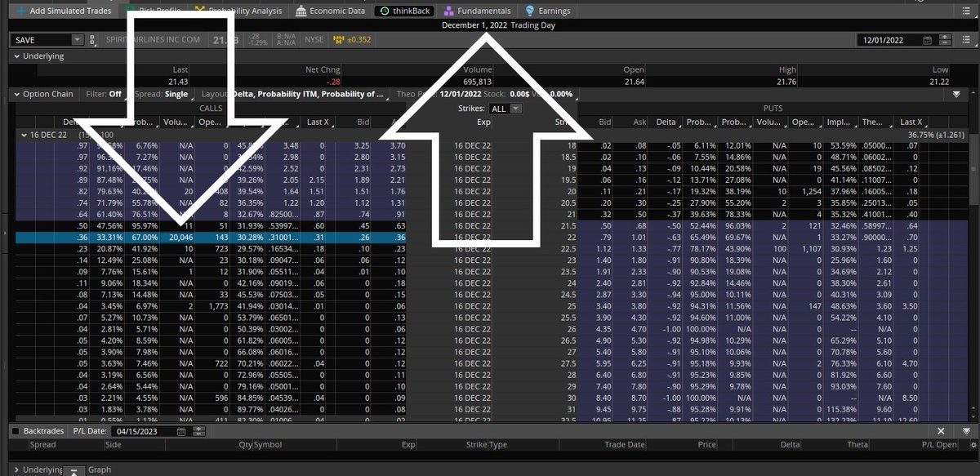Click the thinkBack clock icon
This screenshot has height=476, width=980.
pyautogui.click(x=384, y=11)
